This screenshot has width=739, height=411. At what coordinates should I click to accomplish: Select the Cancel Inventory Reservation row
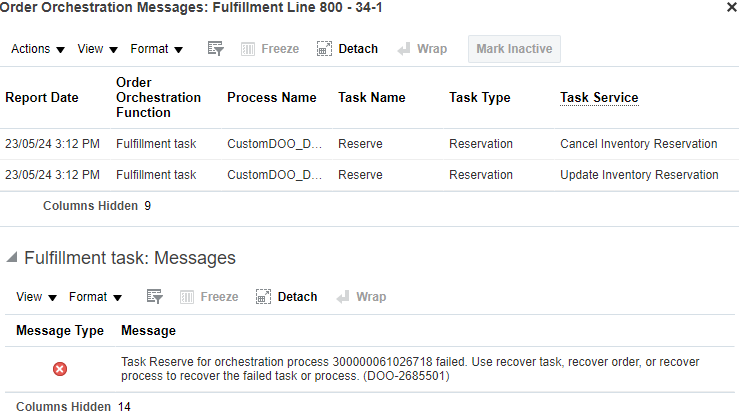click(370, 144)
